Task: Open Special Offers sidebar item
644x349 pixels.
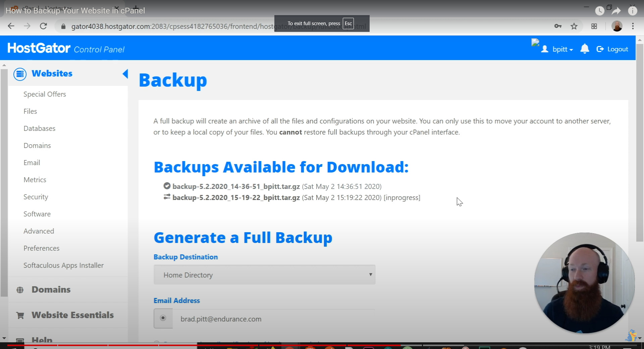Action: pos(45,94)
